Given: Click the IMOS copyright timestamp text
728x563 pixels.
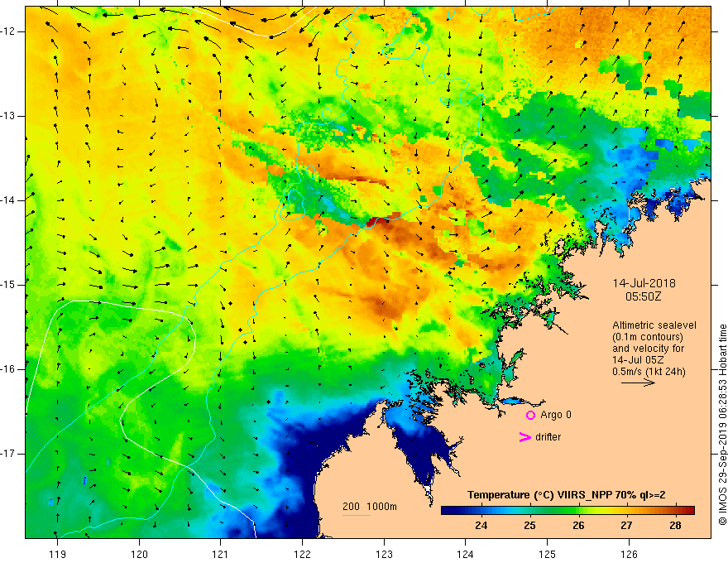Looking at the screenshot, I should point(722,425).
